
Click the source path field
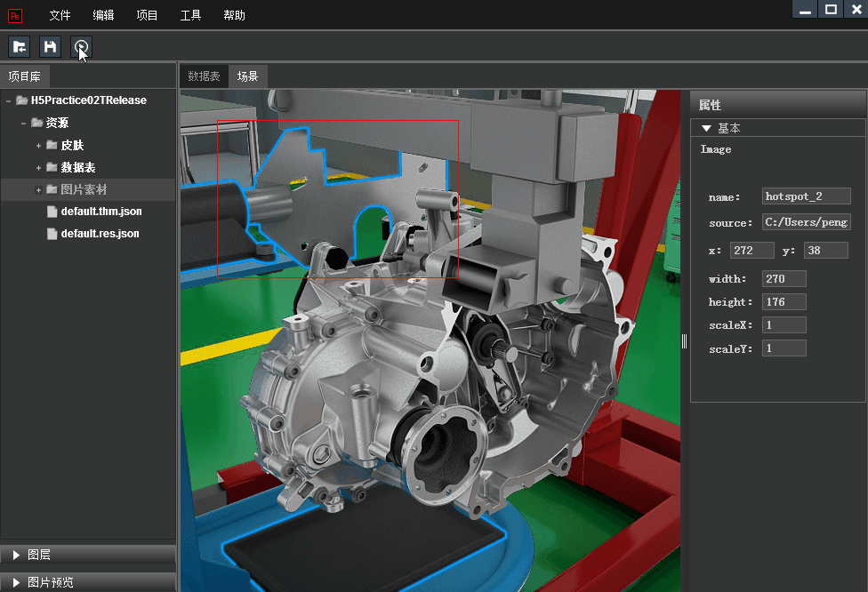(x=806, y=222)
